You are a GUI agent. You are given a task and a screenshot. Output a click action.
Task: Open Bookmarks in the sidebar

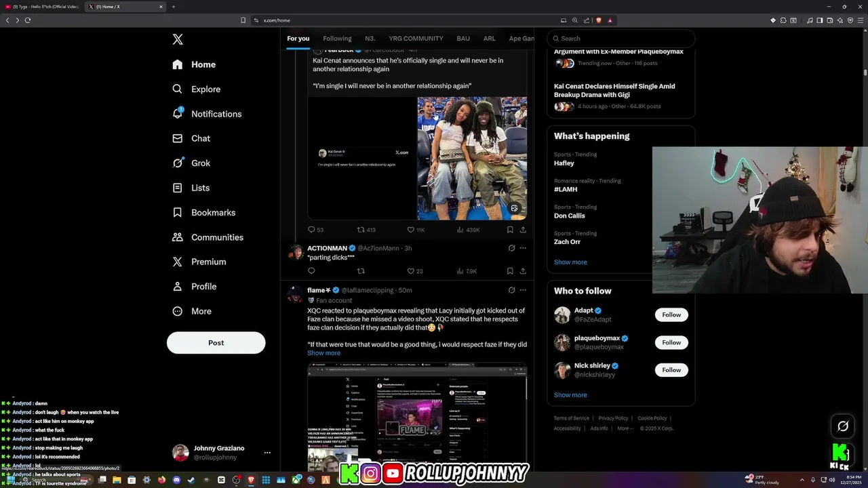pos(203,212)
